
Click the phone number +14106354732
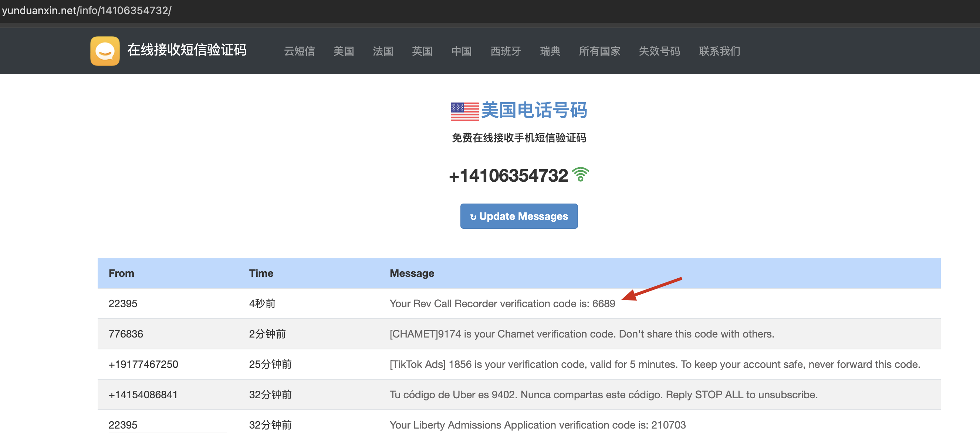(x=508, y=175)
